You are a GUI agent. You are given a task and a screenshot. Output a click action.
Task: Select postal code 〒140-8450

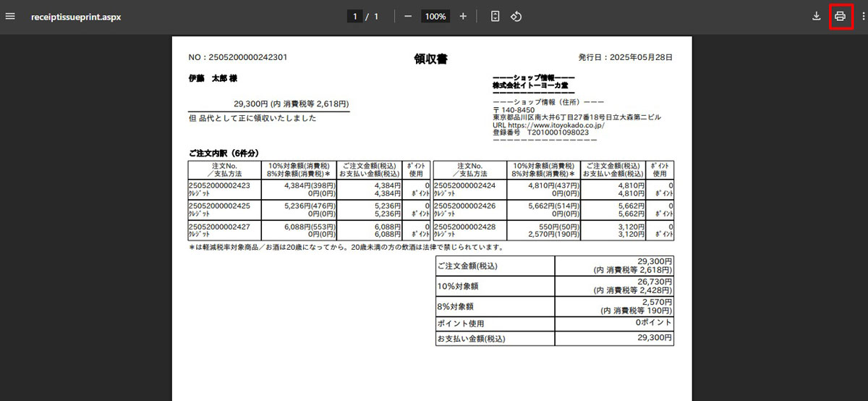click(x=514, y=110)
